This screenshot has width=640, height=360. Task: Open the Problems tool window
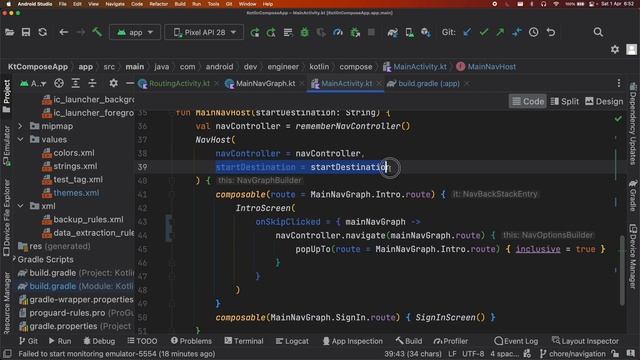click(x=191, y=341)
